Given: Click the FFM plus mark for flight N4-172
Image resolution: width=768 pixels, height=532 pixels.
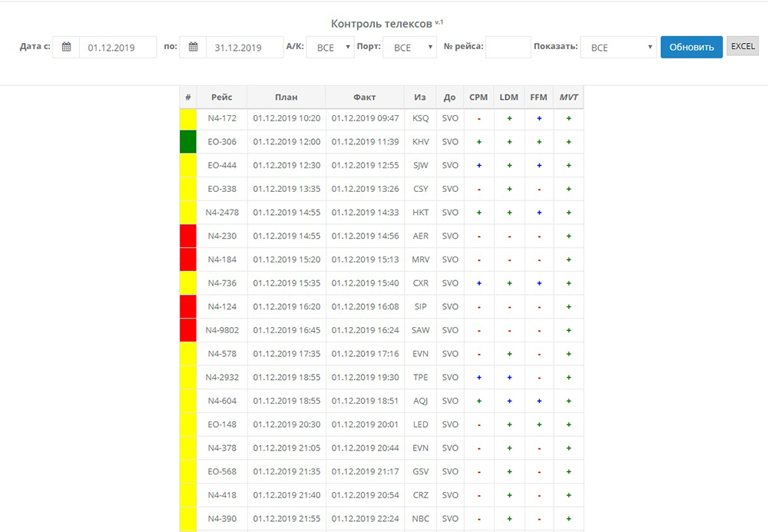Looking at the screenshot, I should pos(539,118).
